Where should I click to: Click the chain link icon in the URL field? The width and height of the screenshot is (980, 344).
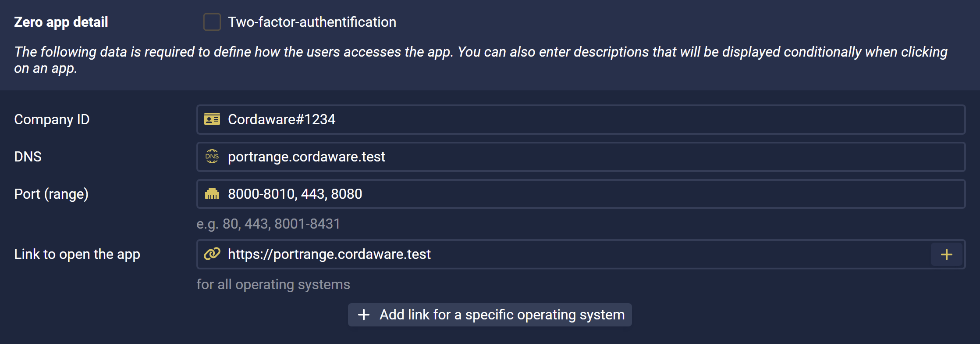point(212,254)
